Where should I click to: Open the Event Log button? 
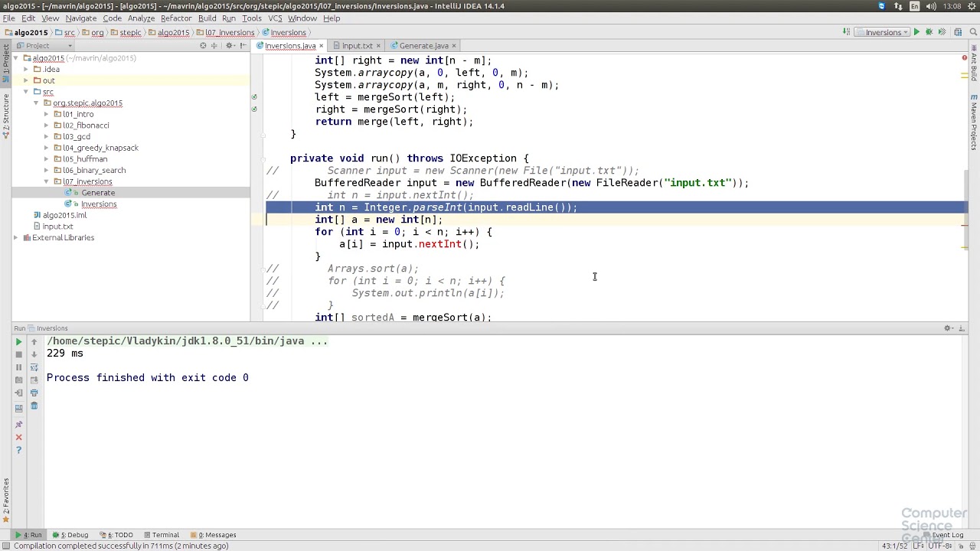[943, 535]
